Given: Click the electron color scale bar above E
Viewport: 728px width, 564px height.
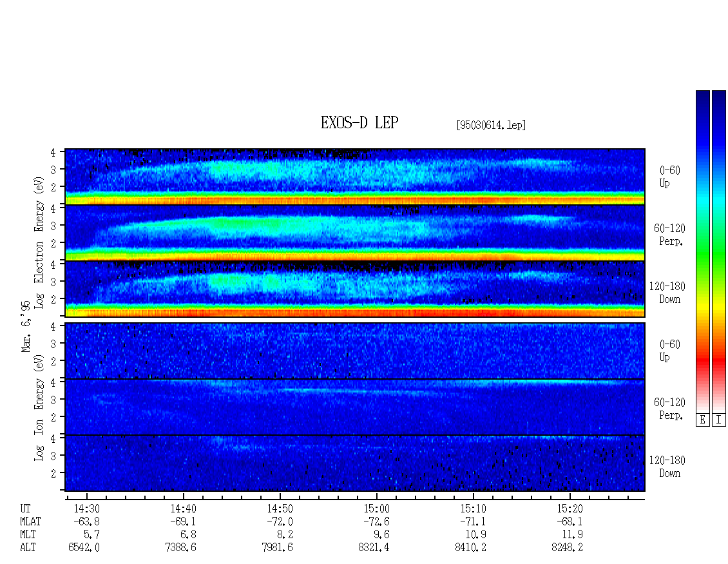Looking at the screenshot, I should 702,251.
